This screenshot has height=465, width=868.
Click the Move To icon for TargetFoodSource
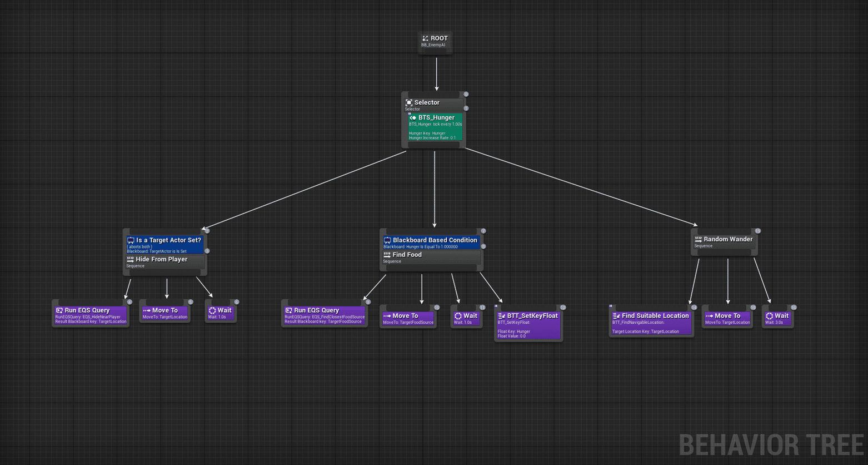tap(387, 316)
